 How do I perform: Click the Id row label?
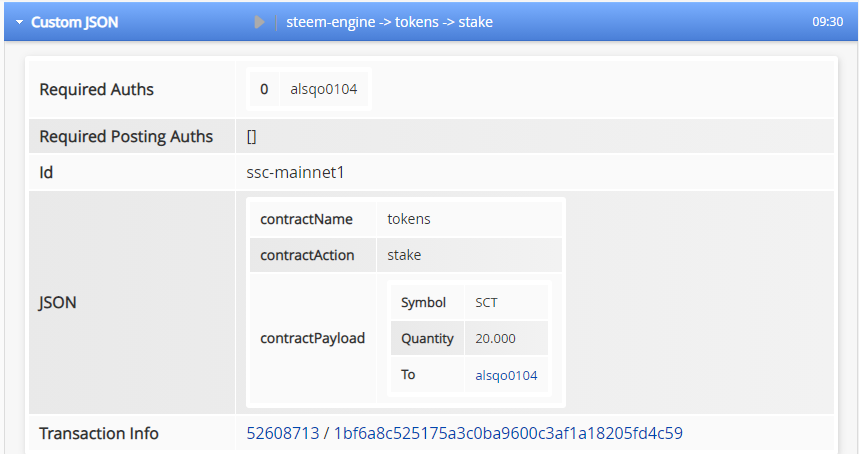[x=46, y=173]
